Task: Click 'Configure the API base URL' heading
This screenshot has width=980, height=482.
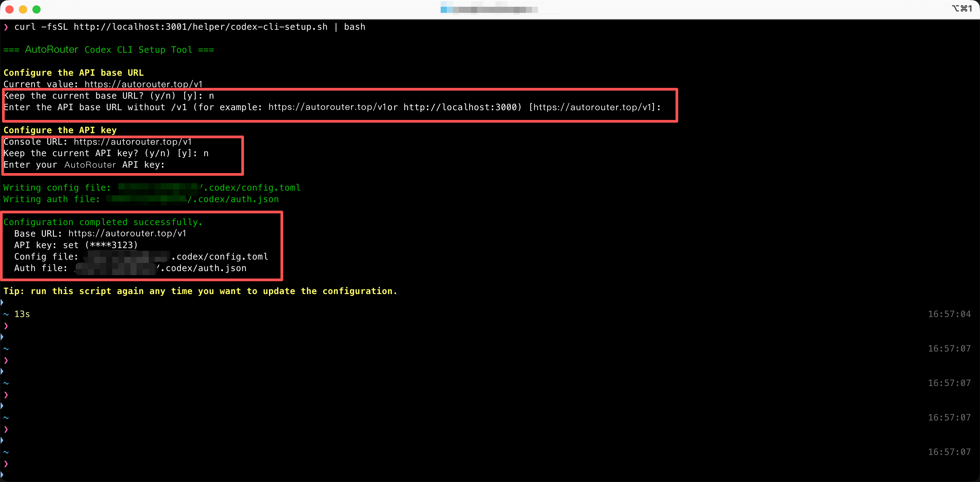Action: point(74,73)
